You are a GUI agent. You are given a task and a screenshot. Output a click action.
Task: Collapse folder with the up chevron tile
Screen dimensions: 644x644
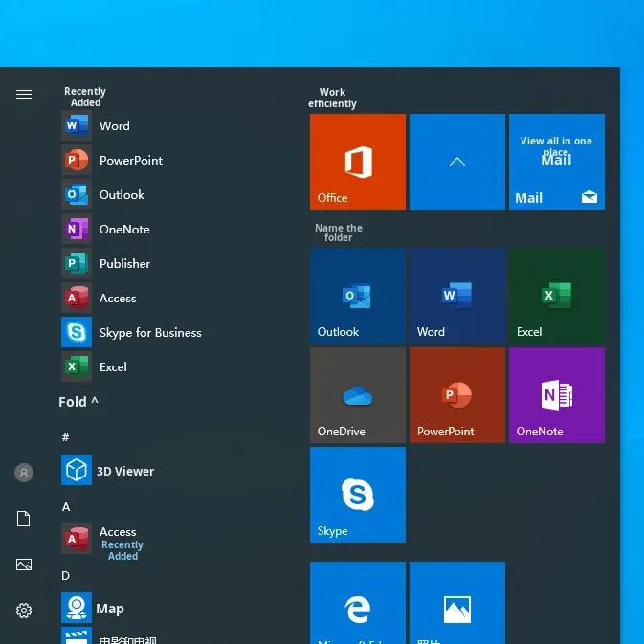457,162
